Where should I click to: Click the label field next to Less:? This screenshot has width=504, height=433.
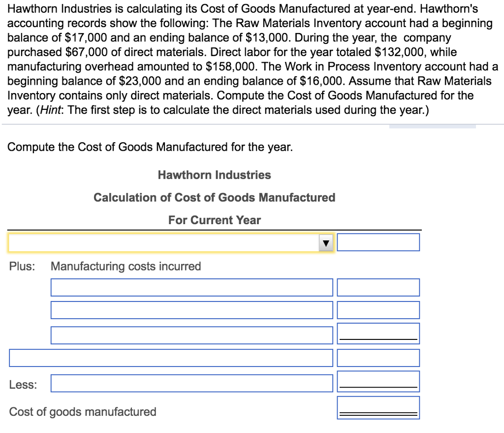click(x=192, y=383)
